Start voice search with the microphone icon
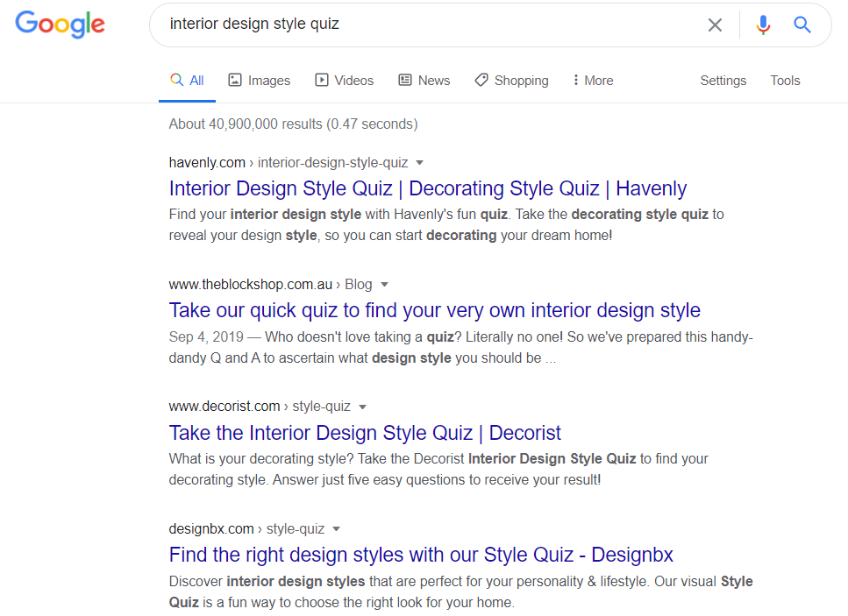 (x=763, y=25)
